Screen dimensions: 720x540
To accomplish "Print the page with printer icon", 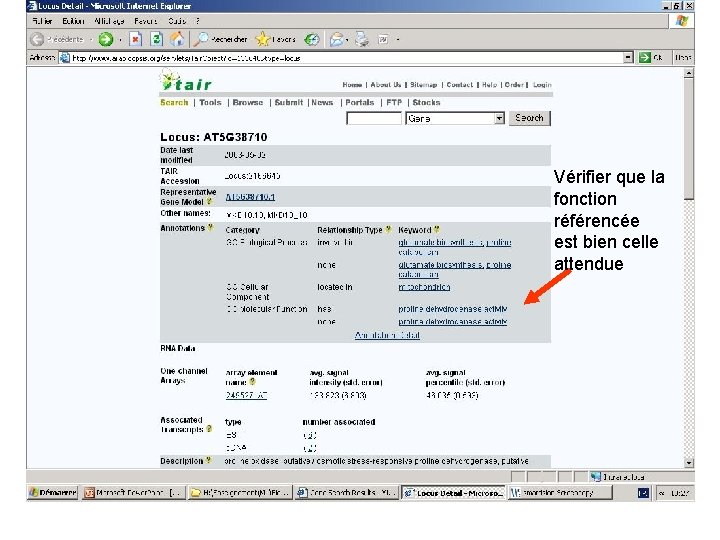I will [362, 39].
